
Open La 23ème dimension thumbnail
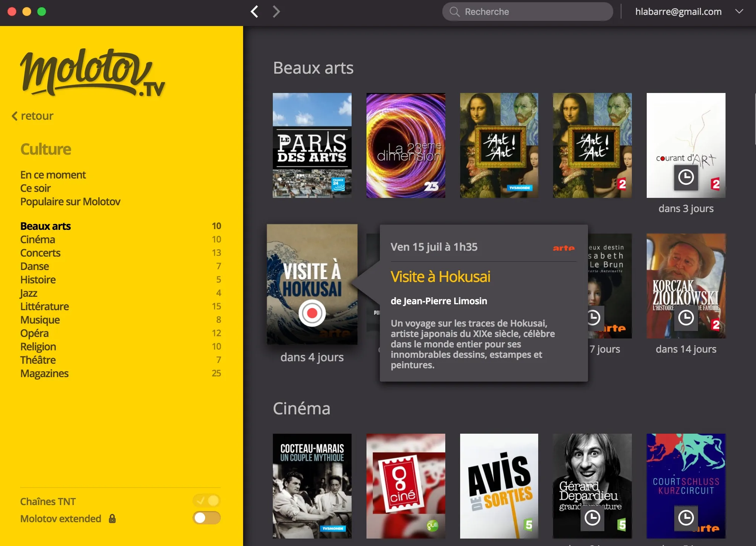tap(406, 145)
